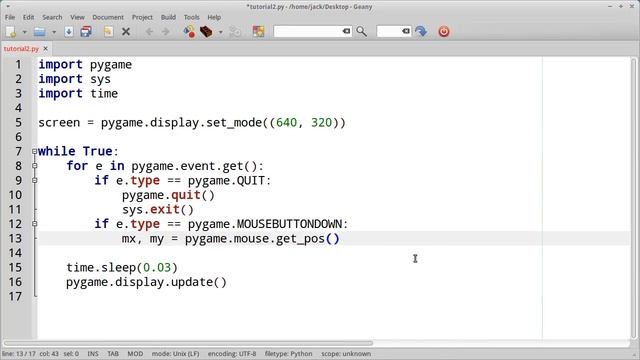The width and height of the screenshot is (640, 360).
Task: Open the View menu
Action: pos(77,17)
